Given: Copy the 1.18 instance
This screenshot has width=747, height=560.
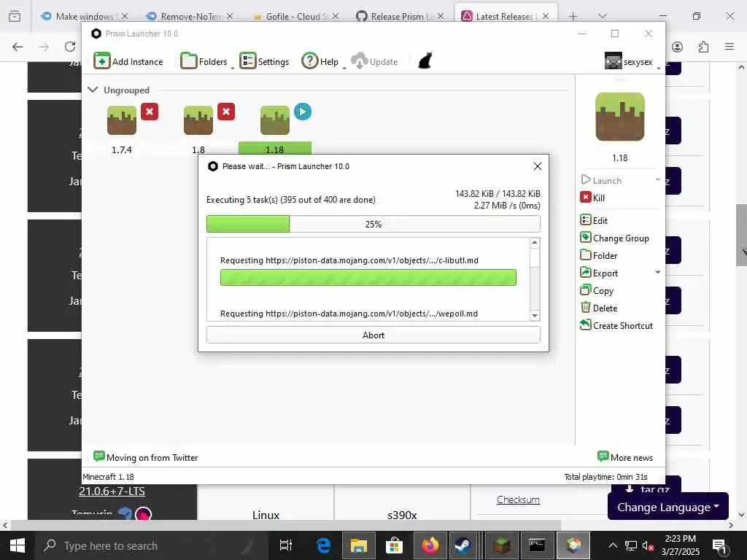Looking at the screenshot, I should [x=597, y=290].
